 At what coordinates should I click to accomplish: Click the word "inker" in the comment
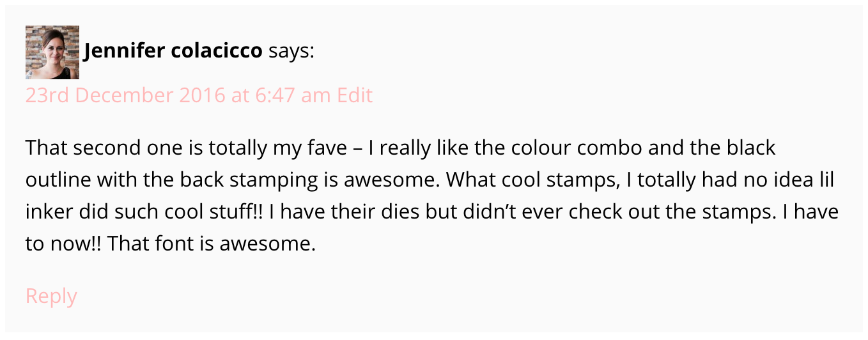(x=50, y=212)
